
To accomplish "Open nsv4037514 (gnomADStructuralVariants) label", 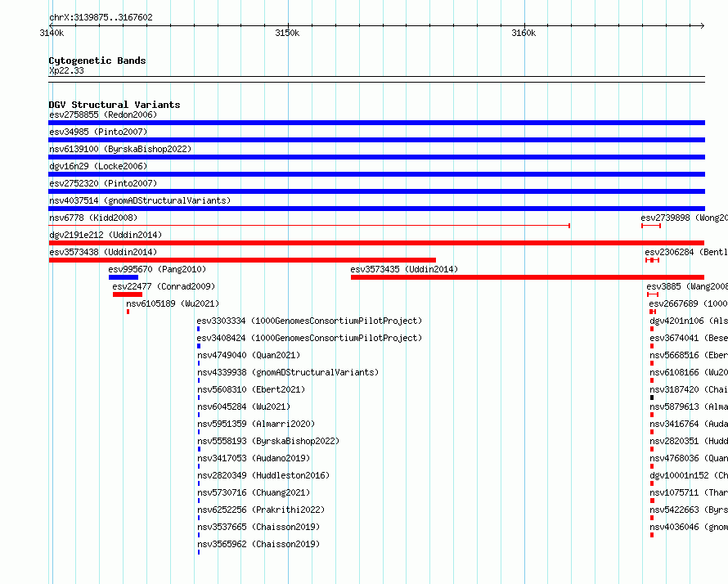I will point(140,200).
